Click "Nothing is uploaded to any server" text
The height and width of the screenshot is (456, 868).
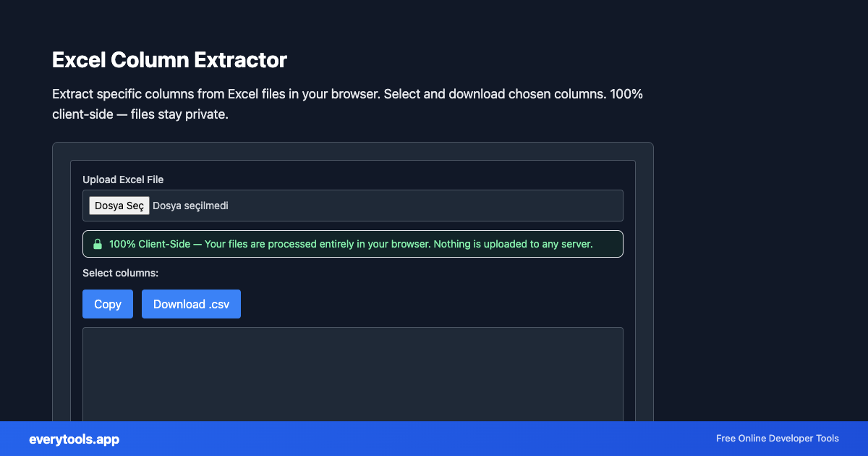click(x=513, y=244)
